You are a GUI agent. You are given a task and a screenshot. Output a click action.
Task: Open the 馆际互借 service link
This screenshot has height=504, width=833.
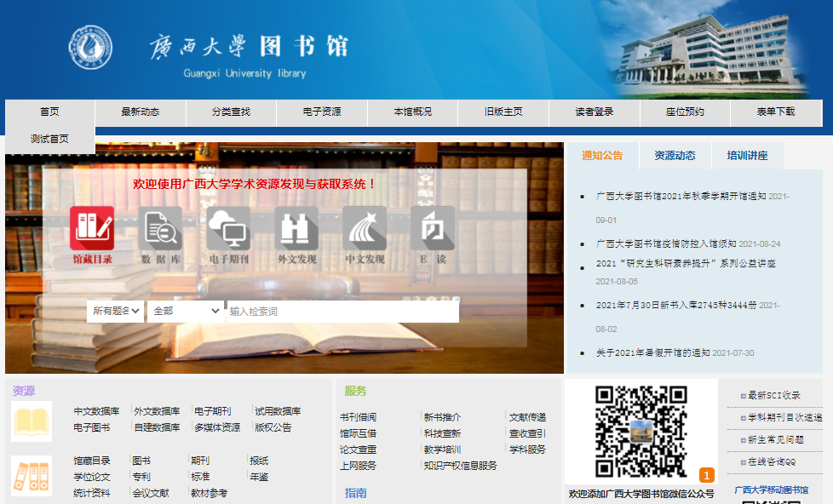coord(358,433)
